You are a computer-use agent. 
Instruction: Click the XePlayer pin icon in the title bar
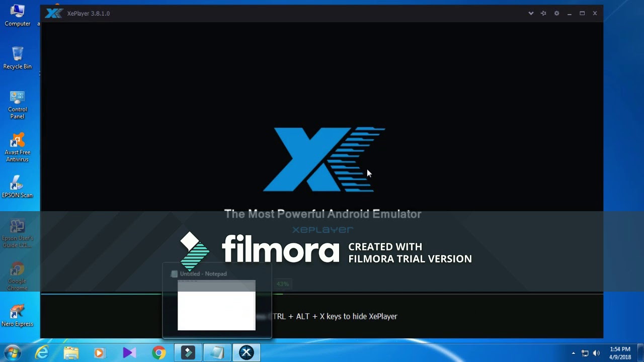(543, 14)
